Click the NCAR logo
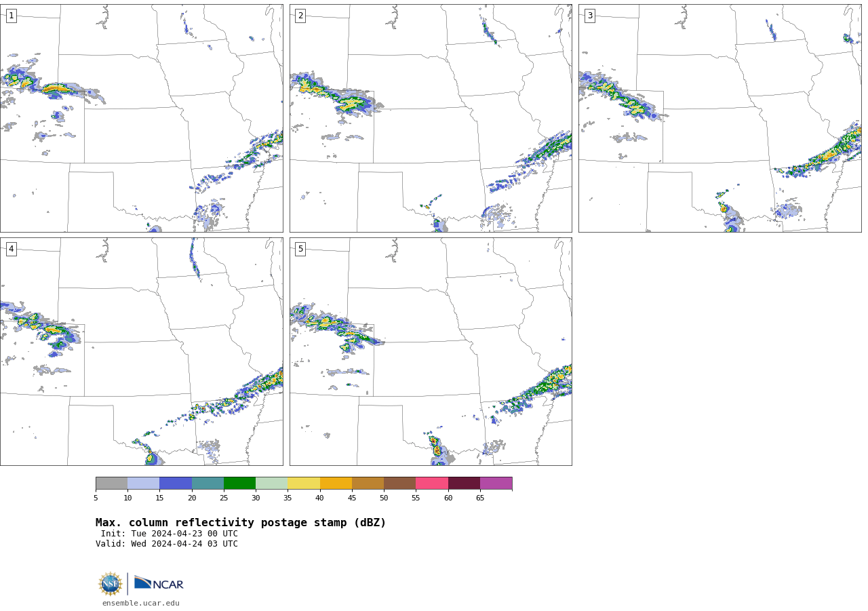The height and width of the screenshot is (611, 868). (x=159, y=583)
